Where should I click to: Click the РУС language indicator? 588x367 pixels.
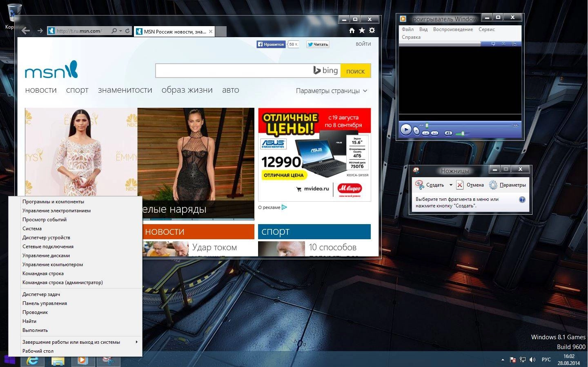(x=546, y=360)
